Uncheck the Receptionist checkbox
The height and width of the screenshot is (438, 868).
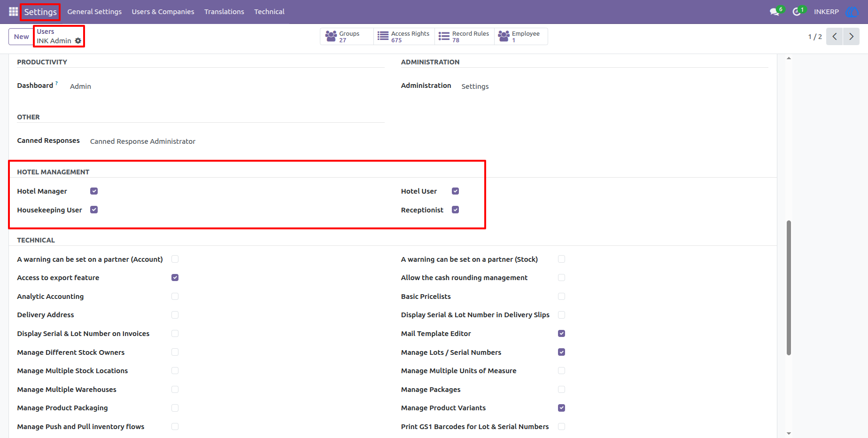tap(455, 210)
